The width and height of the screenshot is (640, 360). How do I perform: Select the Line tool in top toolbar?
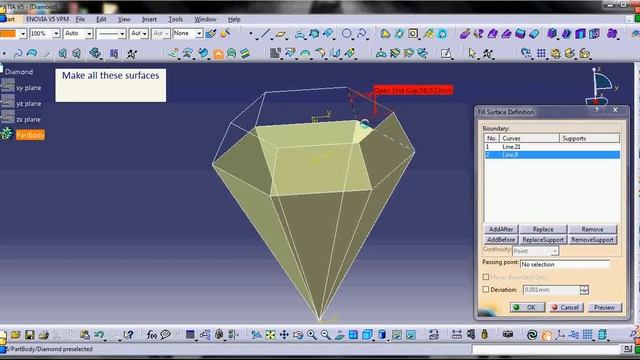coord(266,33)
